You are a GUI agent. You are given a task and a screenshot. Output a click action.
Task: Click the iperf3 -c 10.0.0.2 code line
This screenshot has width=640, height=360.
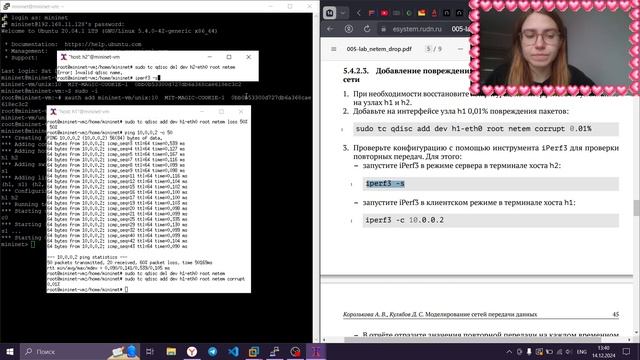click(x=491, y=220)
